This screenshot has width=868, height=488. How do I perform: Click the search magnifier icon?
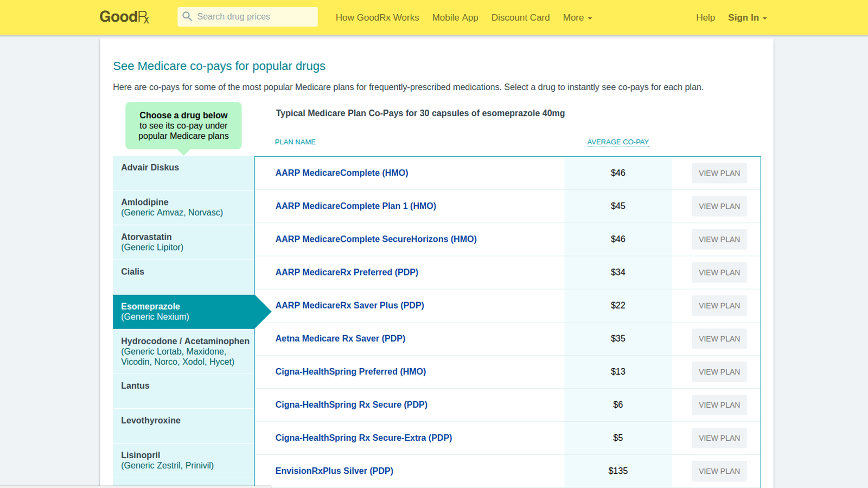187,16
